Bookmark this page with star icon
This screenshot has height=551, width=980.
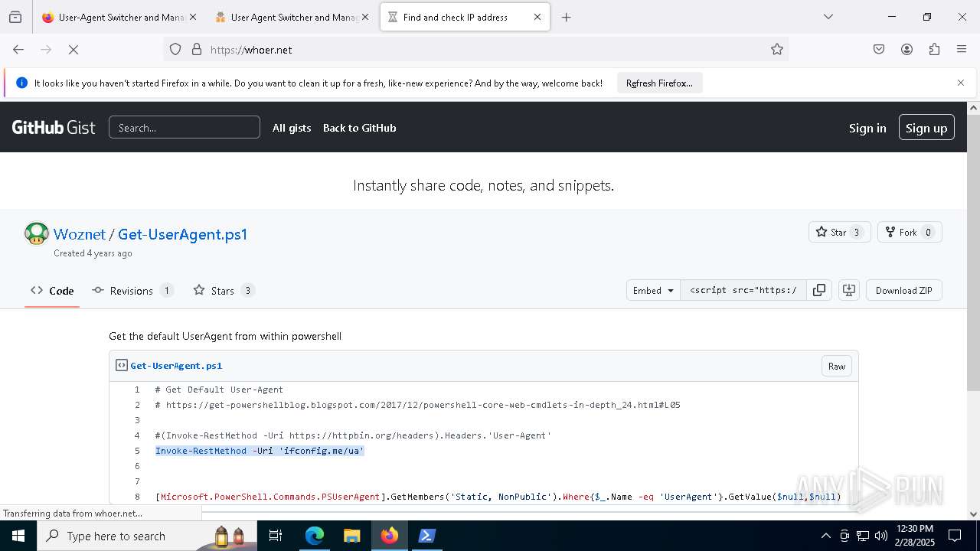777,50
